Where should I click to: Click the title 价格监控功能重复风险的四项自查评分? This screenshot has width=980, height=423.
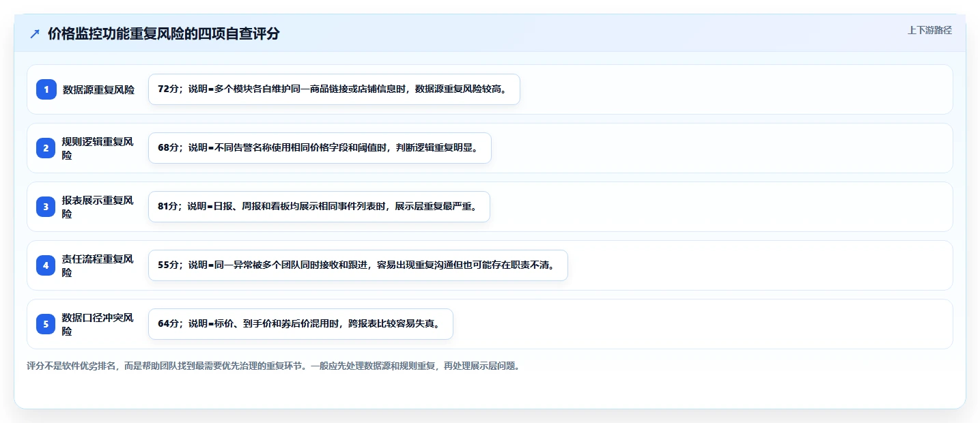164,34
